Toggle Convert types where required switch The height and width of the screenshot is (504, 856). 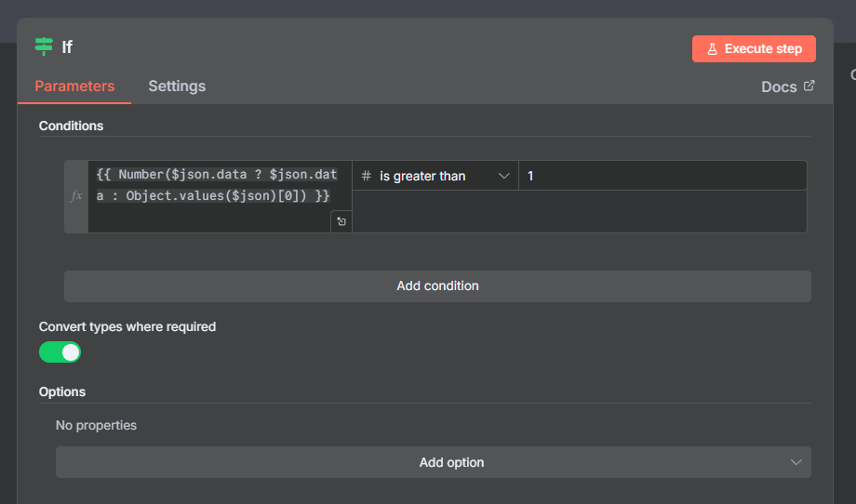(x=60, y=352)
